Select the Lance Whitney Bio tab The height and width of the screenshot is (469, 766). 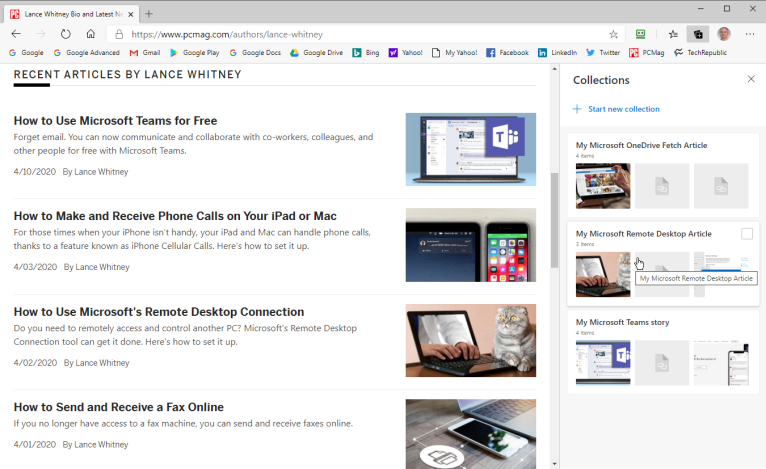(72, 14)
